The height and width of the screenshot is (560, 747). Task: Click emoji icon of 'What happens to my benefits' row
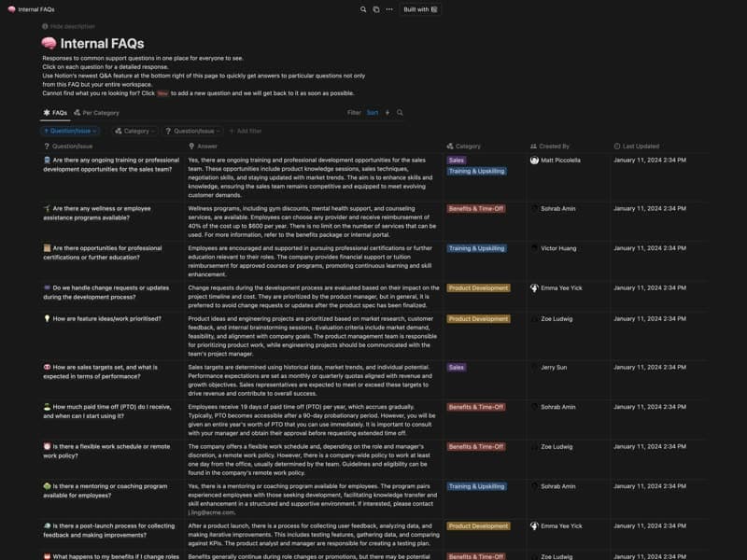point(47,556)
